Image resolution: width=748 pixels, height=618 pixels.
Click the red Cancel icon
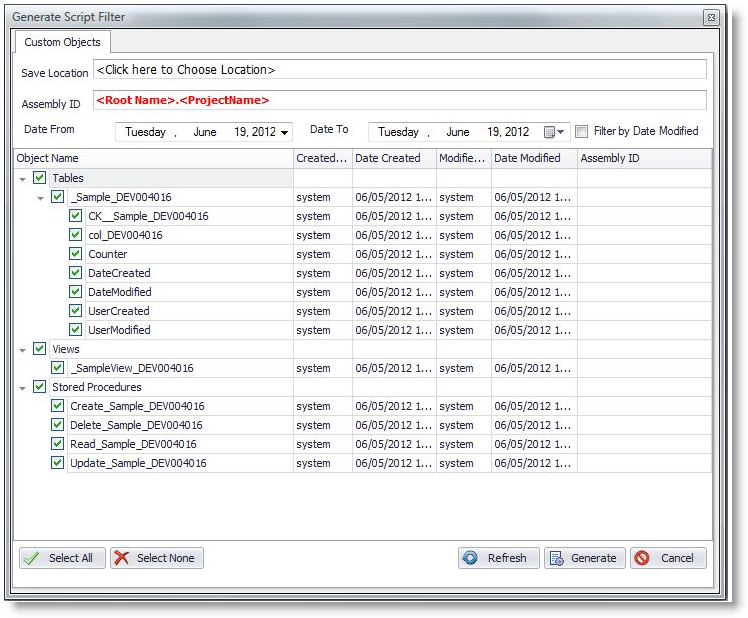[642, 558]
